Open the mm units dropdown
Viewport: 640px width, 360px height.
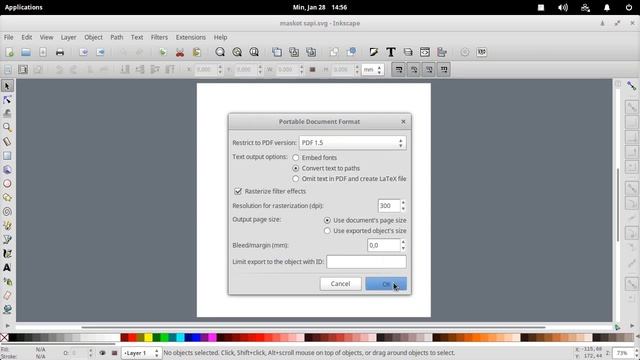click(x=373, y=70)
